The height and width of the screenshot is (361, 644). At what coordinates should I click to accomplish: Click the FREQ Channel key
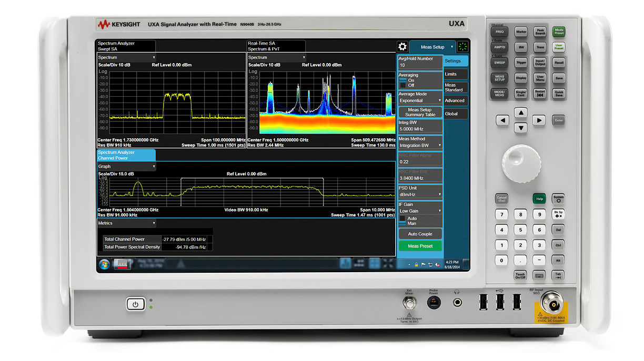(499, 32)
